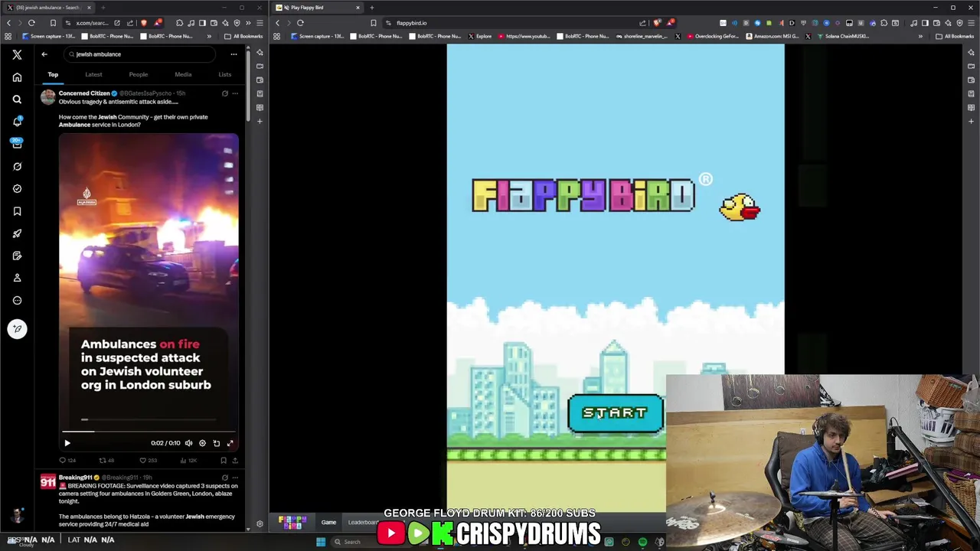Open more options on the Breaking911 post
980x551 pixels.
click(235, 478)
